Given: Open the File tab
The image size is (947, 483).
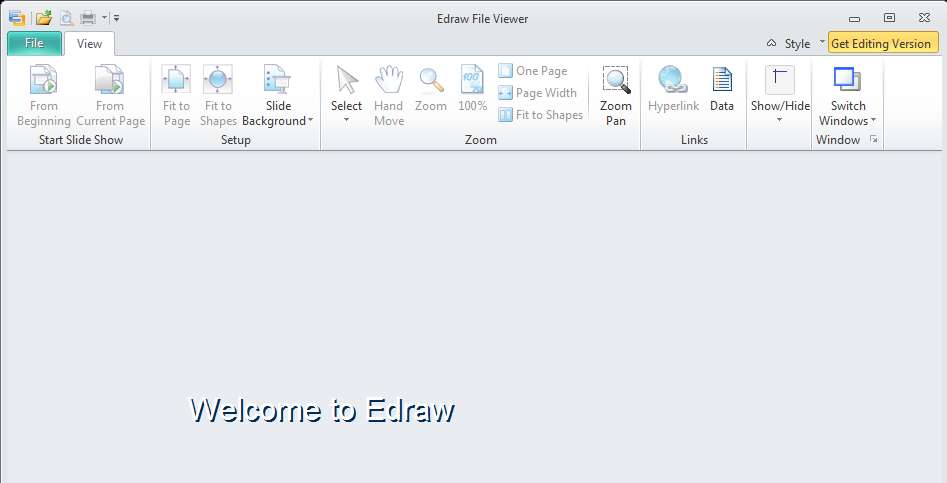Looking at the screenshot, I should point(34,43).
